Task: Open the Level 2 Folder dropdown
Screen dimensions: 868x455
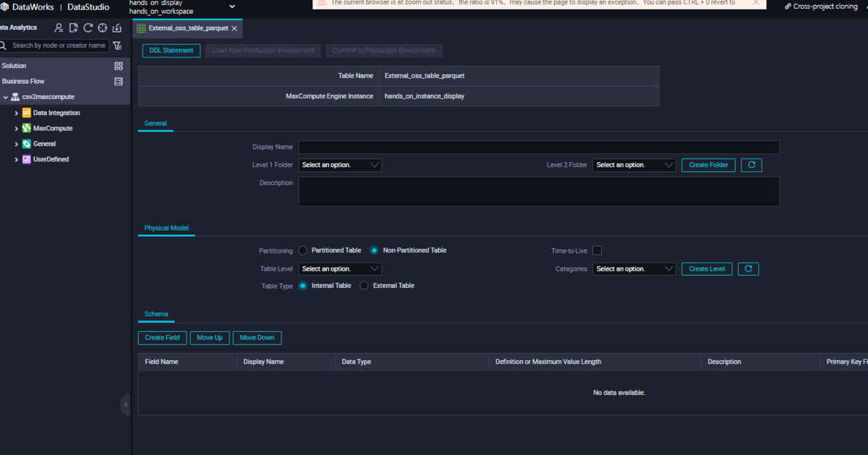Action: [634, 165]
